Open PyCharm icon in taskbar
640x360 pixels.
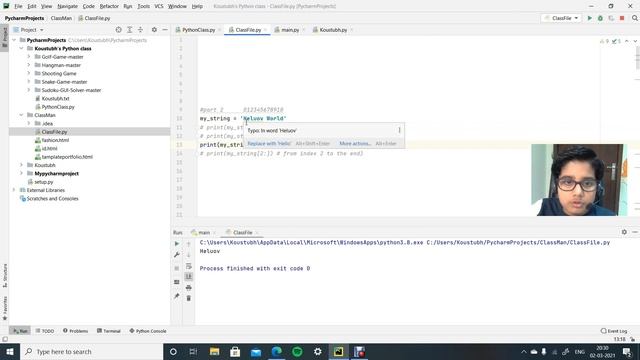pyautogui.click(x=338, y=351)
